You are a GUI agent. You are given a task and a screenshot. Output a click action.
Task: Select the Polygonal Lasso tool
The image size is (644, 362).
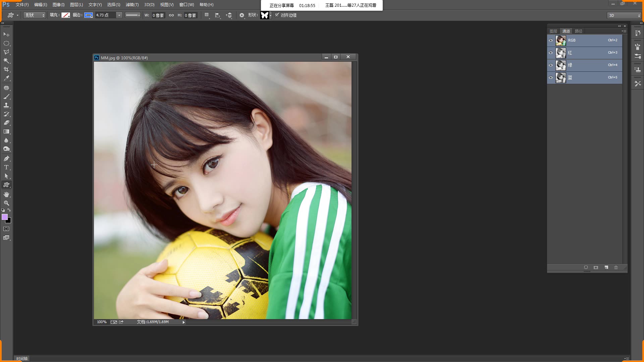click(6, 52)
